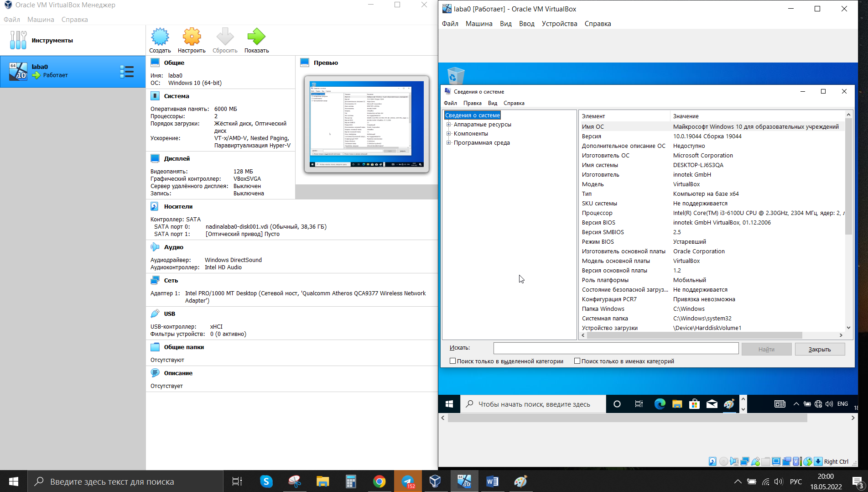This screenshot has width=868, height=492.
Task: Check 'Поиск только в именах категорий'
Action: click(577, 361)
